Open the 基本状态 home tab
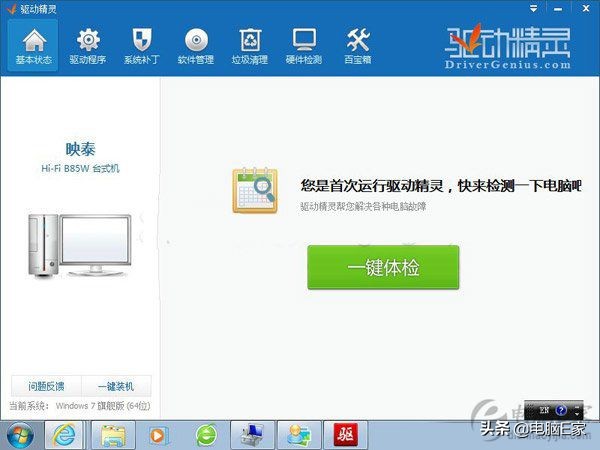The height and width of the screenshot is (450, 600). coord(34,46)
